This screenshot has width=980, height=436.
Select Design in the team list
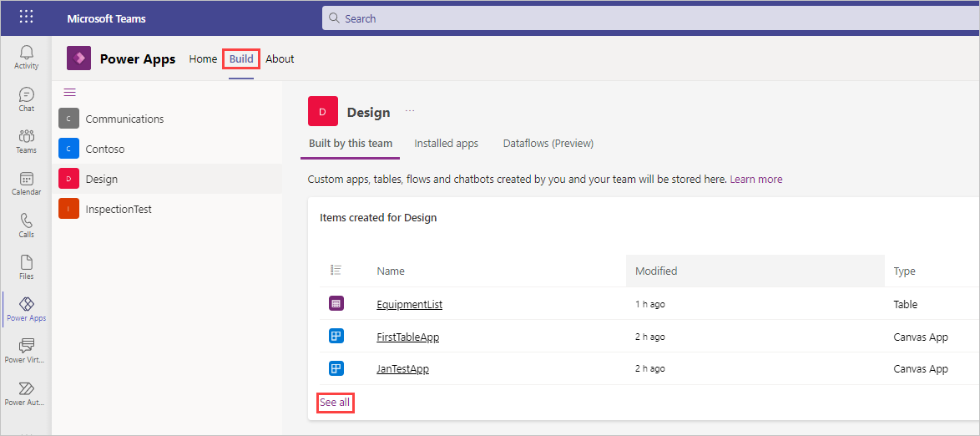click(167, 179)
